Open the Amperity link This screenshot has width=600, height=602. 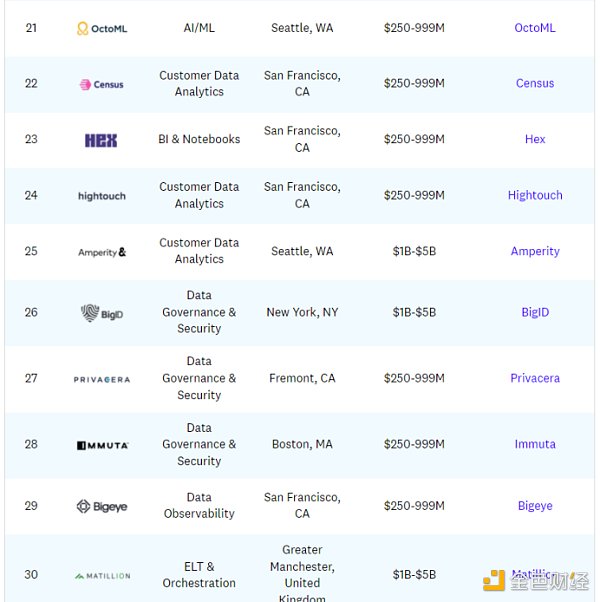(x=535, y=251)
